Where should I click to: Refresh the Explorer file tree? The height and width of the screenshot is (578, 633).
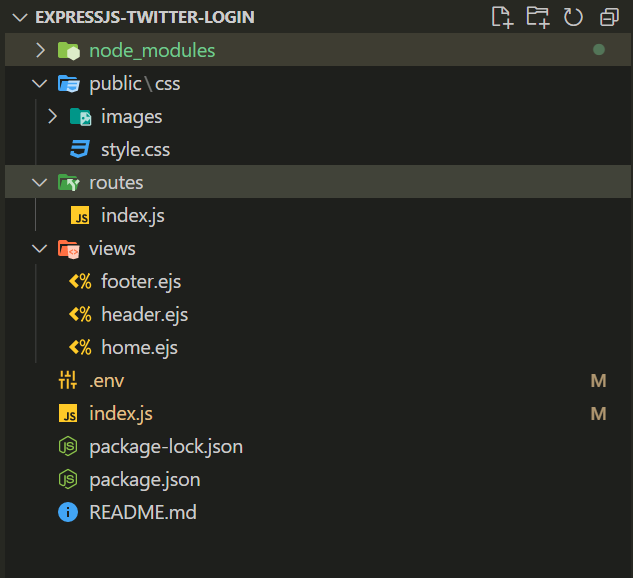573,17
